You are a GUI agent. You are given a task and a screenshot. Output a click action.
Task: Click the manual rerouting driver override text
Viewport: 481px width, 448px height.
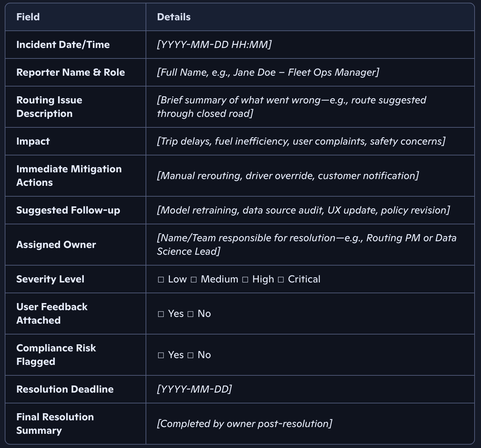click(x=288, y=176)
